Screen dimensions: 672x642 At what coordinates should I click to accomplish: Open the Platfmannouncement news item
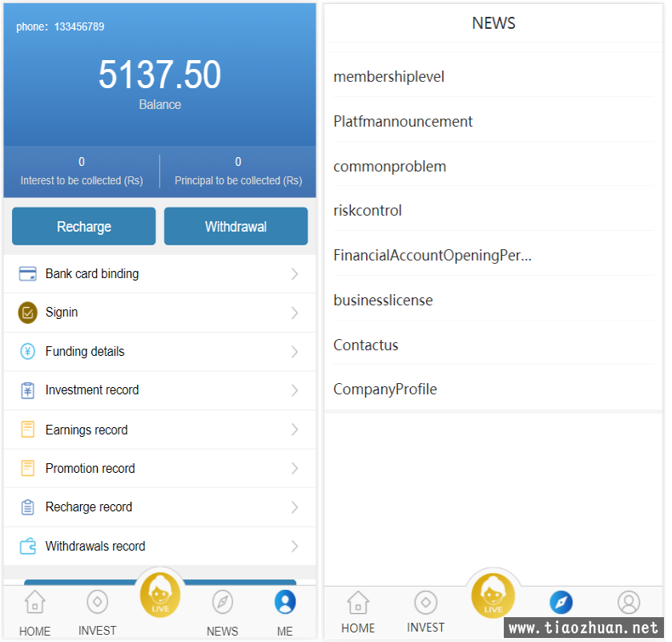coord(493,121)
